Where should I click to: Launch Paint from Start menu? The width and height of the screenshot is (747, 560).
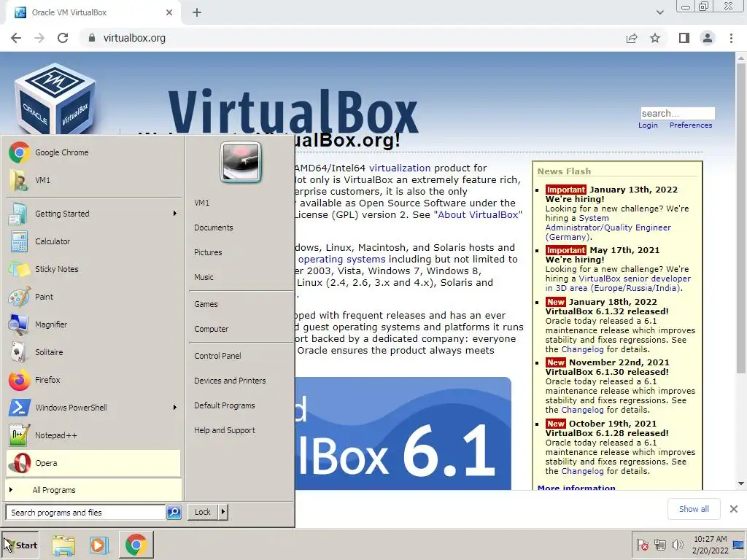coord(93,297)
